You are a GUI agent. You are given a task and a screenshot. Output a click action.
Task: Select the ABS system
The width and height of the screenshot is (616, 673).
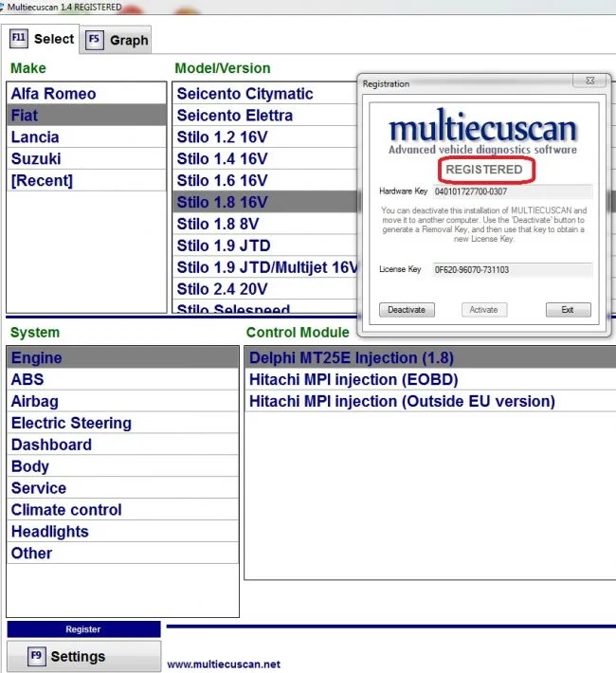pyautogui.click(x=27, y=380)
